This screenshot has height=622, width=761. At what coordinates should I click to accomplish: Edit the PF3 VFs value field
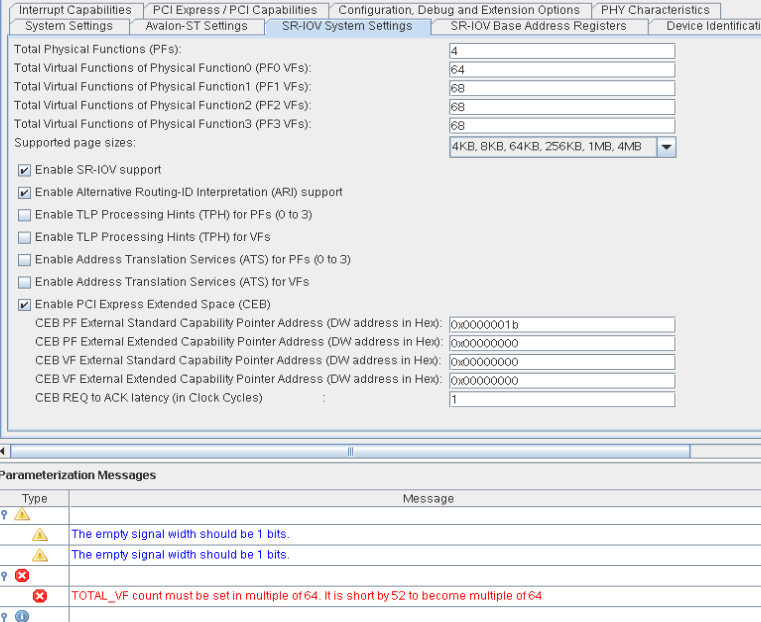(x=562, y=126)
